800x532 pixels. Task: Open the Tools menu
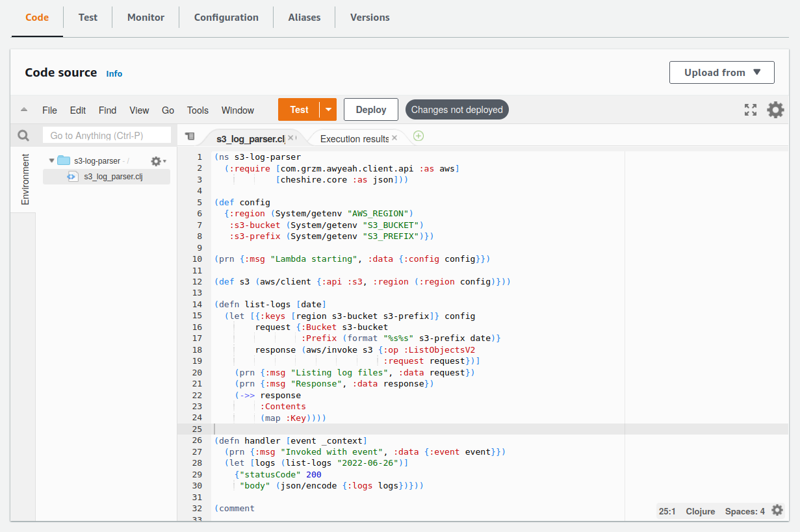198,110
